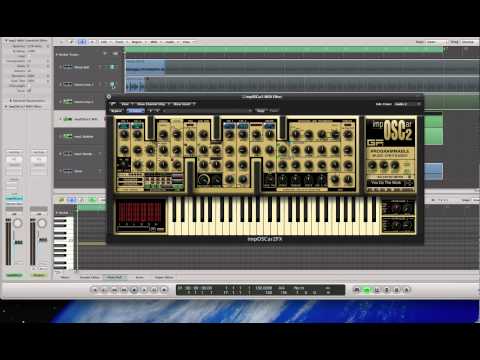Start recording with the transport Record button
This screenshot has width=480, height=360.
tap(164, 290)
